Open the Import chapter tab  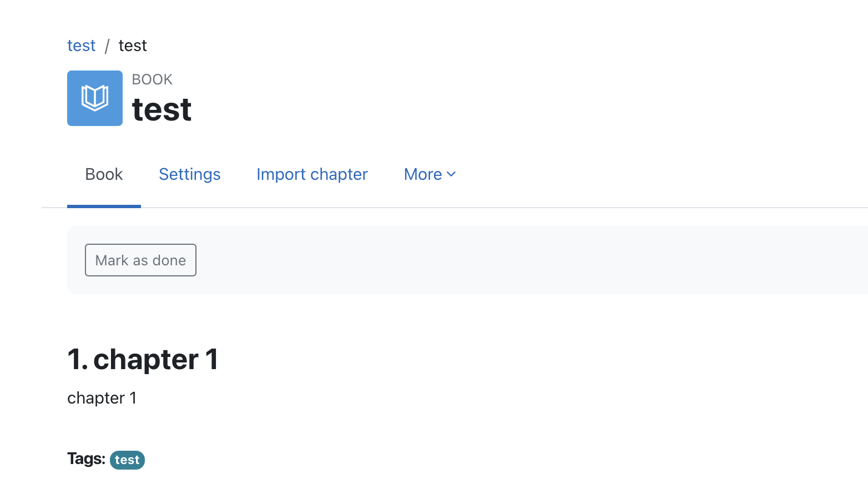[x=312, y=174]
